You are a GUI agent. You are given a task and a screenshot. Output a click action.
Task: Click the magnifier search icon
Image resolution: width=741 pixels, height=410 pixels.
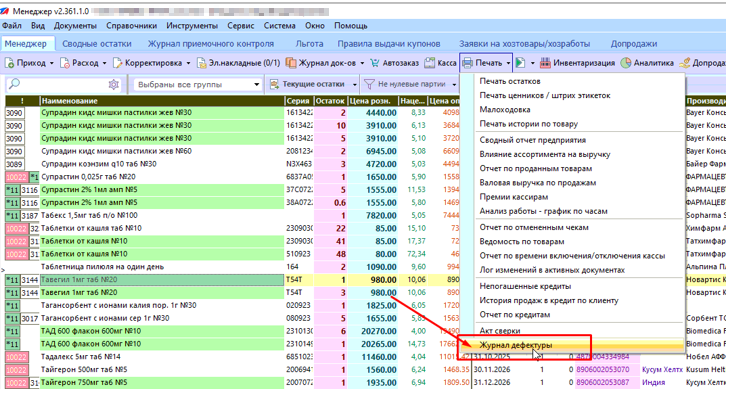point(14,84)
